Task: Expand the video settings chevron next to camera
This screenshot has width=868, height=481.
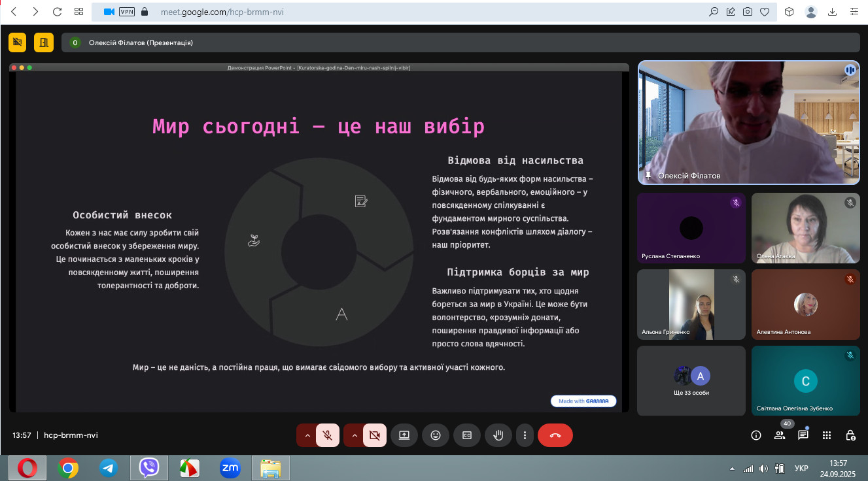Action: coord(353,435)
